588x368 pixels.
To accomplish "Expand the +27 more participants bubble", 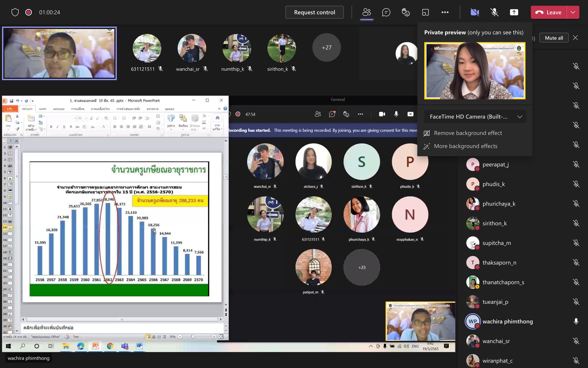I will (x=326, y=47).
